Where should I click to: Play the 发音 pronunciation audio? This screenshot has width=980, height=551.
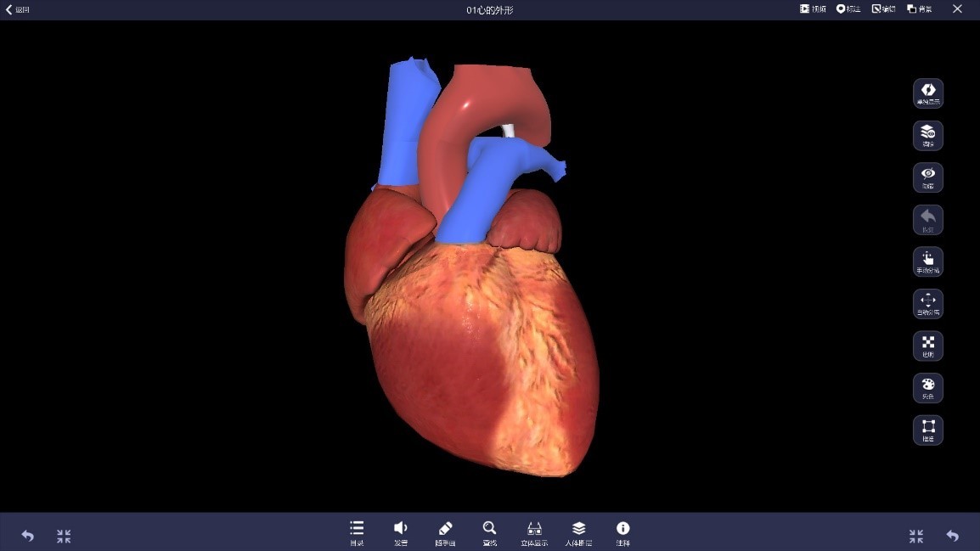pos(401,533)
